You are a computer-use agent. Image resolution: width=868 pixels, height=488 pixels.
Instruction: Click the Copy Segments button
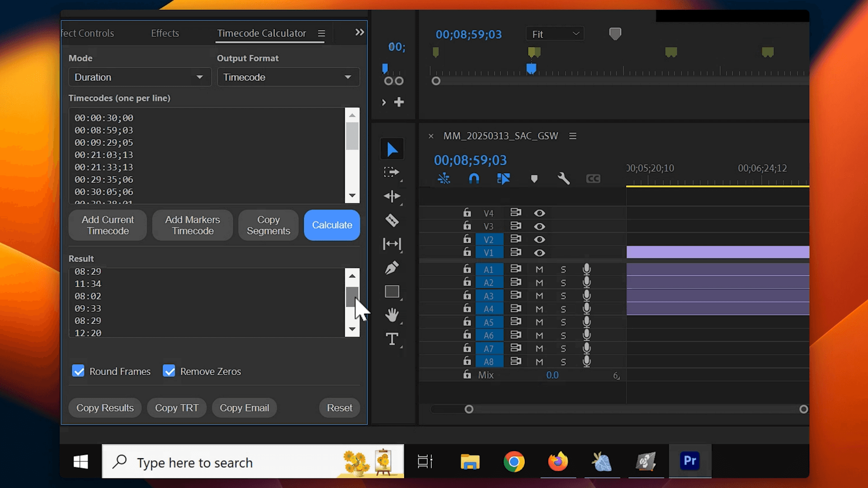click(269, 225)
